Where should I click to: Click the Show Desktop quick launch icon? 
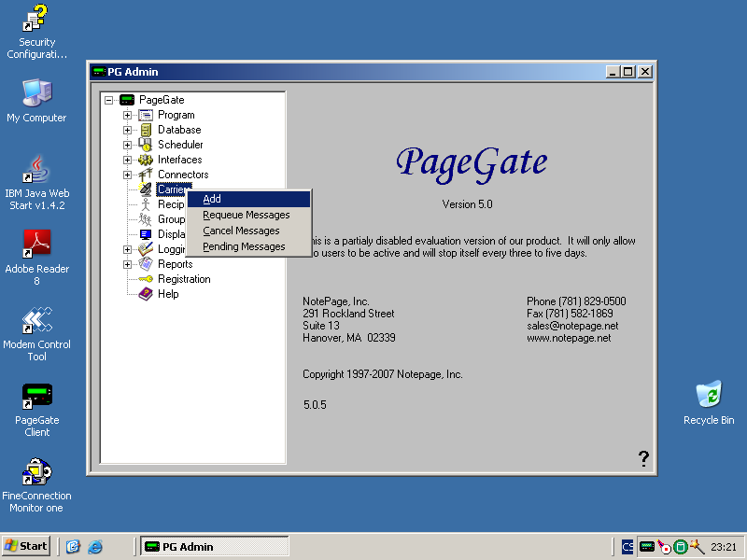point(73,546)
